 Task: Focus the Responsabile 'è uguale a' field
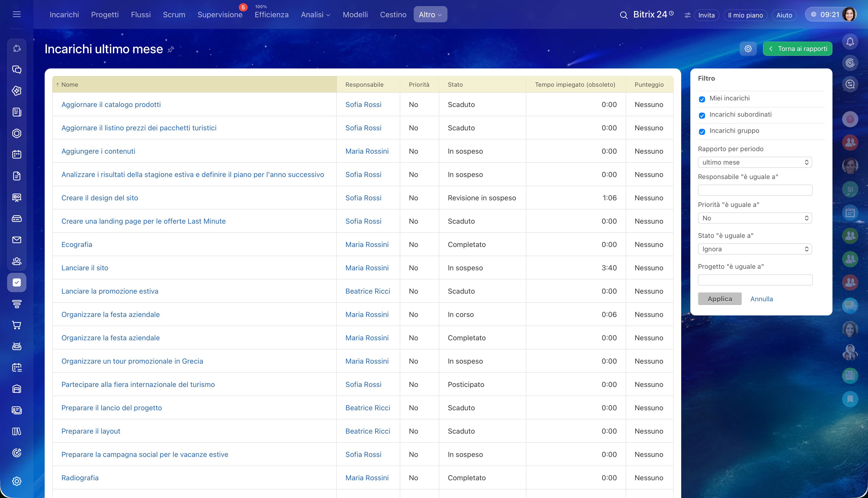coord(755,190)
